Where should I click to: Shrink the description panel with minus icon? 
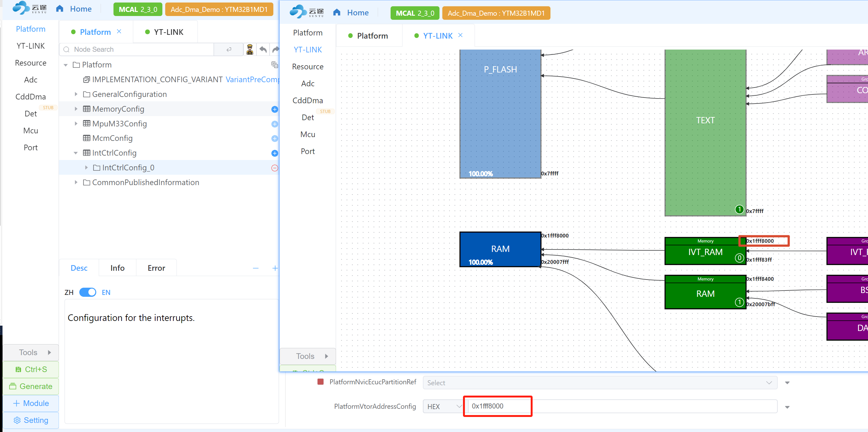(256, 268)
